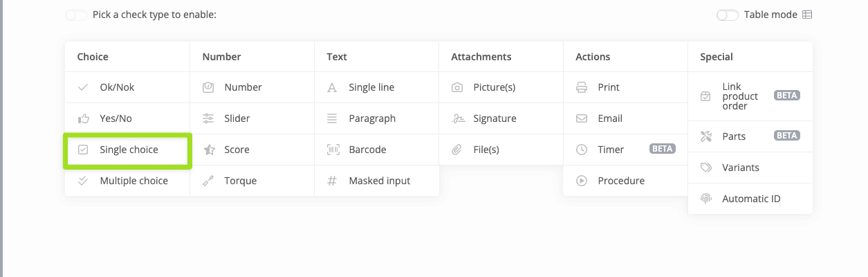
Task: Click the Score star icon
Action: tap(208, 150)
